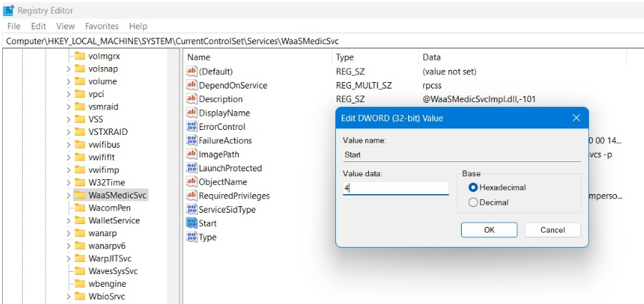This screenshot has width=644, height=304.
Task: Click the ServiceSidType DWORD value icon
Action: pyautogui.click(x=192, y=209)
